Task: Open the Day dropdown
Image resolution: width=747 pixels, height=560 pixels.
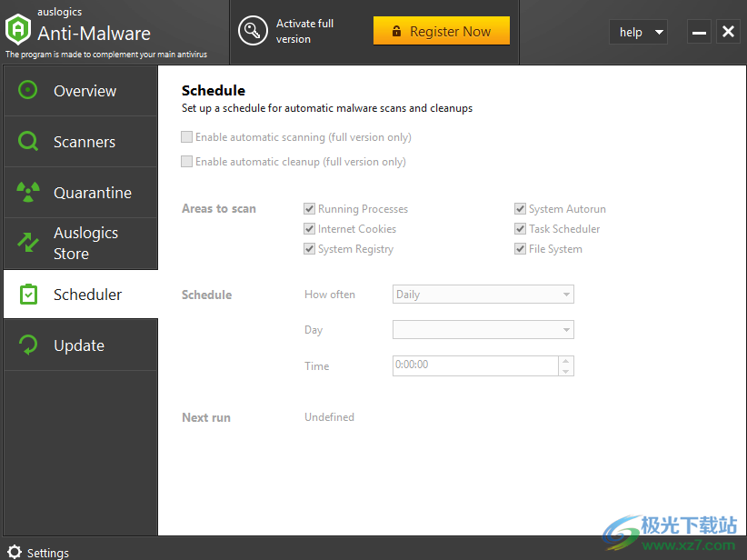Action: pos(483,329)
